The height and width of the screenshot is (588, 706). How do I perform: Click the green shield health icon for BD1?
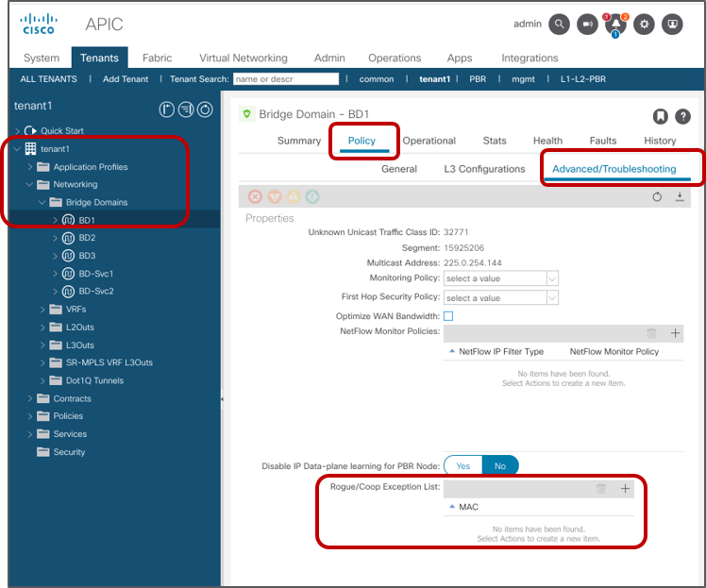246,114
